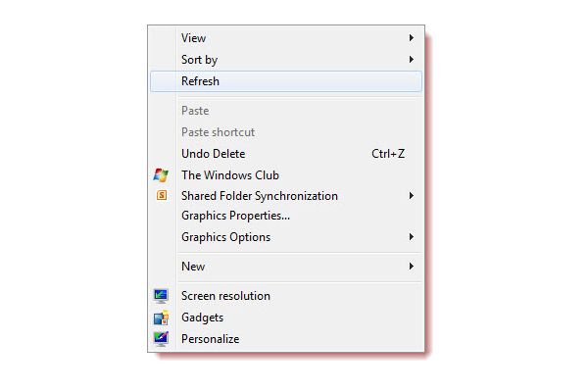Select Refresh from the context menu
588x392 pixels.
[286, 81]
